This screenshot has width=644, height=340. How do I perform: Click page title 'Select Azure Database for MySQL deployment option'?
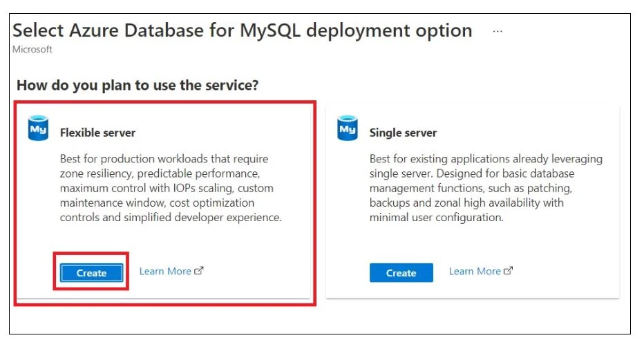(243, 30)
